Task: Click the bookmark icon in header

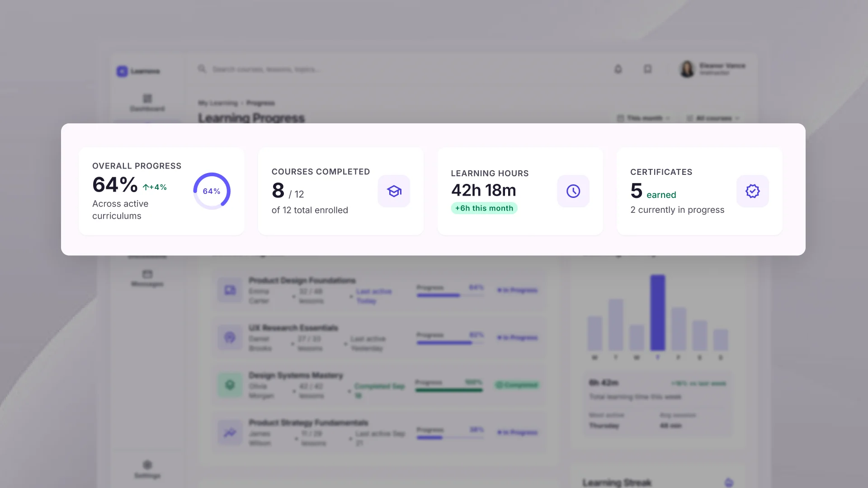Action: tap(648, 69)
